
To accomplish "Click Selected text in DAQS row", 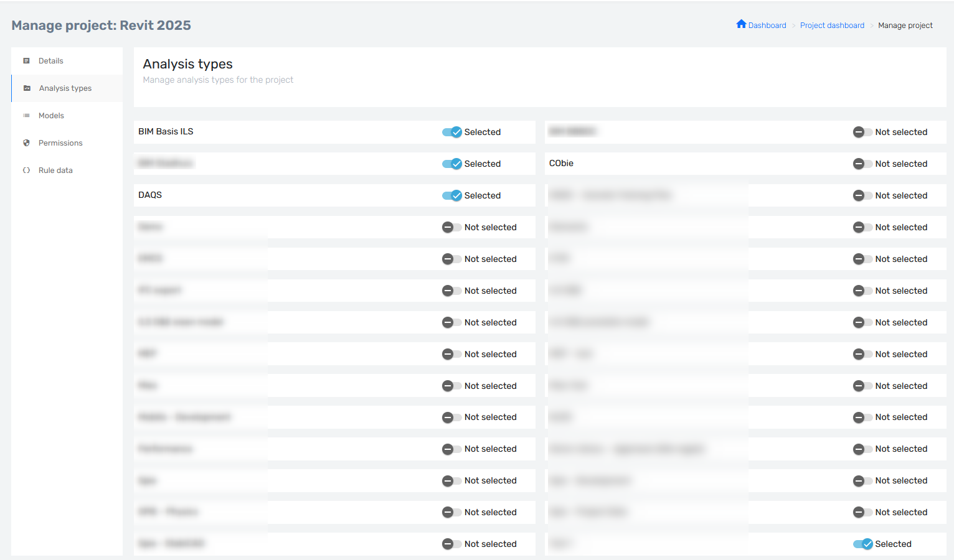I will pos(483,195).
